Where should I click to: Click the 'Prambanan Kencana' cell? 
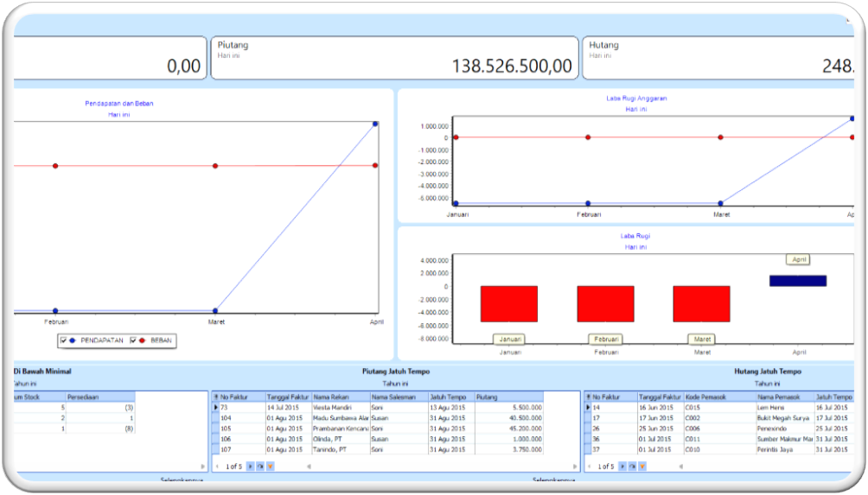point(341,428)
